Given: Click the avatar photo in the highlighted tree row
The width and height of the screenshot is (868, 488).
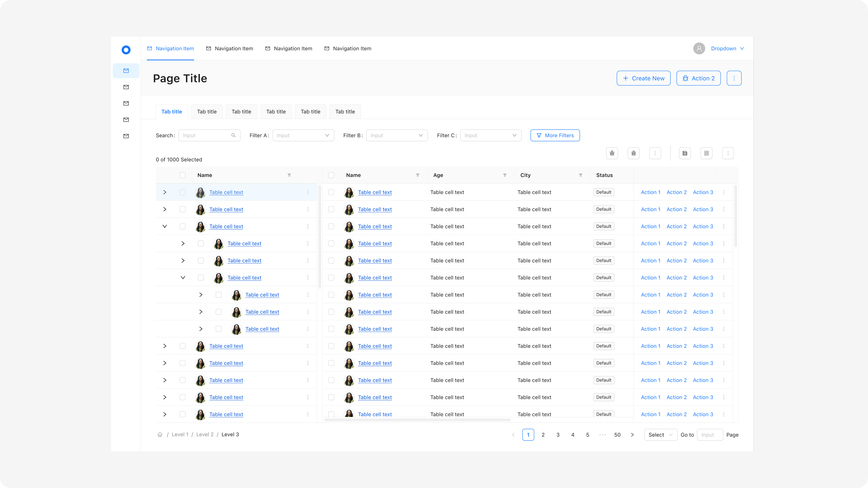Looking at the screenshot, I should (x=200, y=192).
